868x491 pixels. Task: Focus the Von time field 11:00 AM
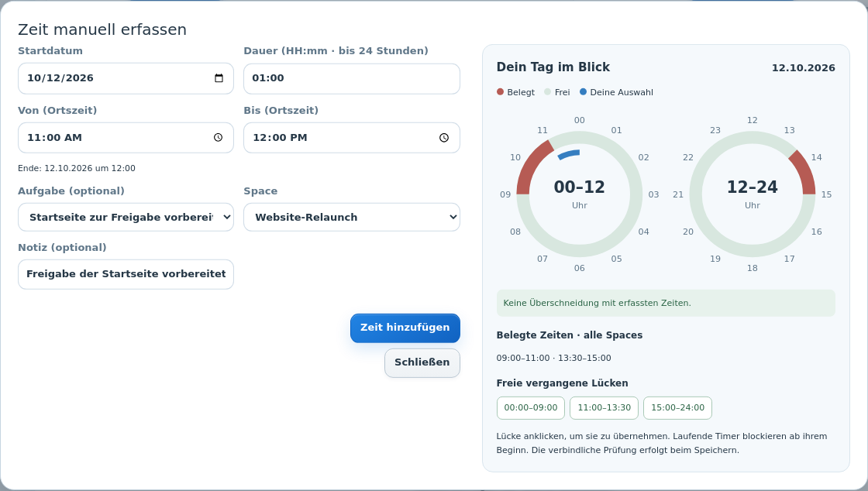tap(126, 138)
